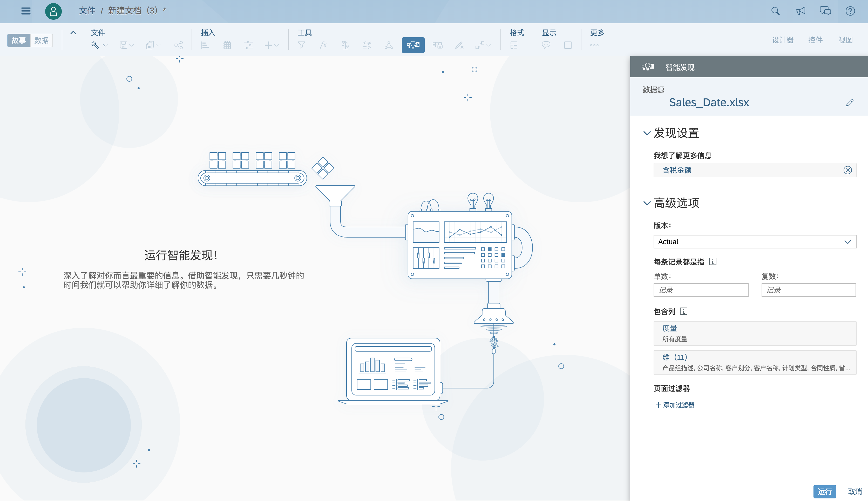868x501 pixels.
Task: Open the connector shapes dropdown arrow
Action: pyautogui.click(x=489, y=45)
